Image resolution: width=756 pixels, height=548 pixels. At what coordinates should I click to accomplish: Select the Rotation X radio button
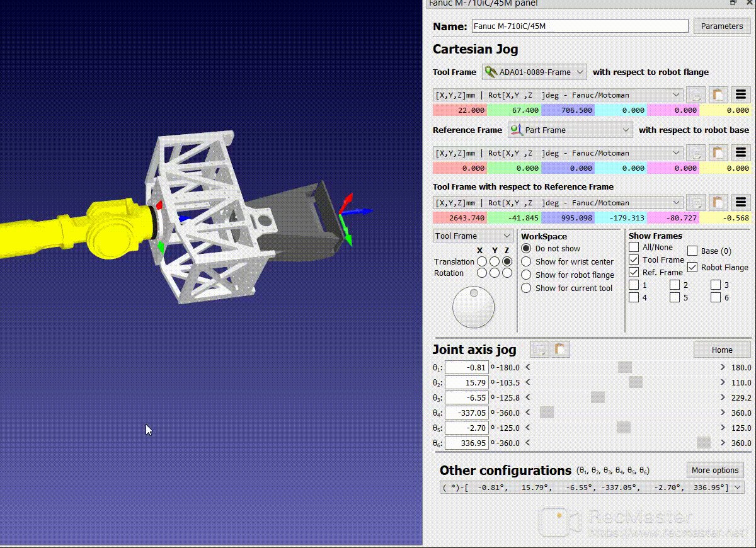pyautogui.click(x=481, y=273)
